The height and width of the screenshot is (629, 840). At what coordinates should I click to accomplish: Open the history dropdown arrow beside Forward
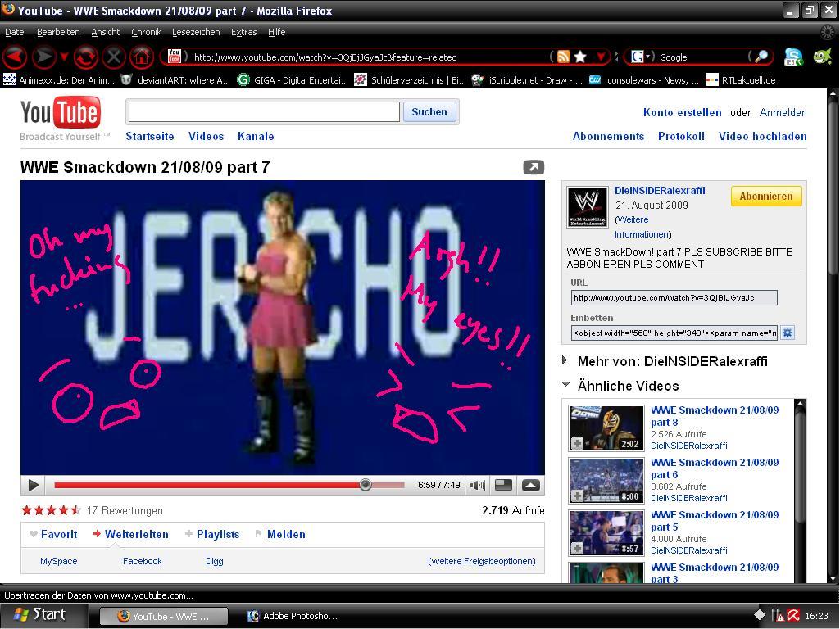coord(64,57)
